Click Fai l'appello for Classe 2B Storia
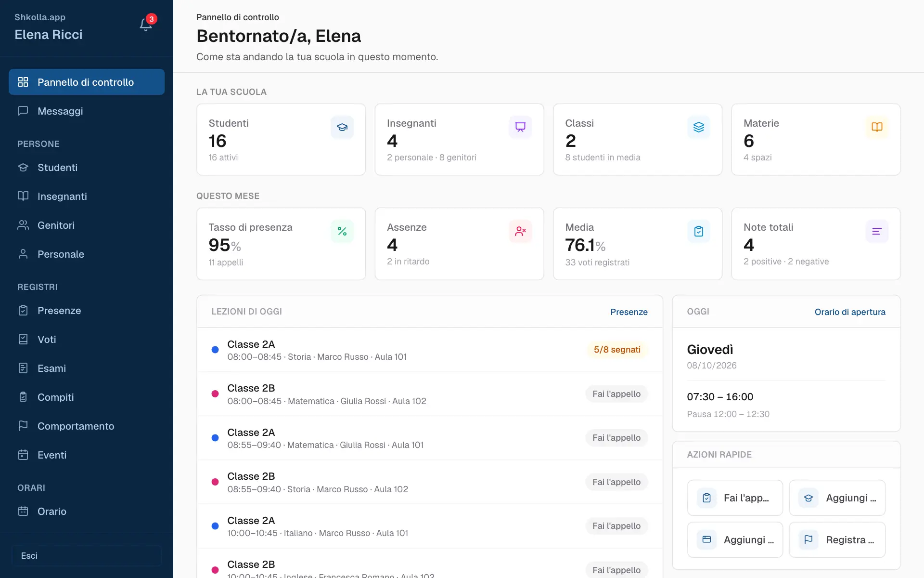The height and width of the screenshot is (578, 924). coord(616,482)
